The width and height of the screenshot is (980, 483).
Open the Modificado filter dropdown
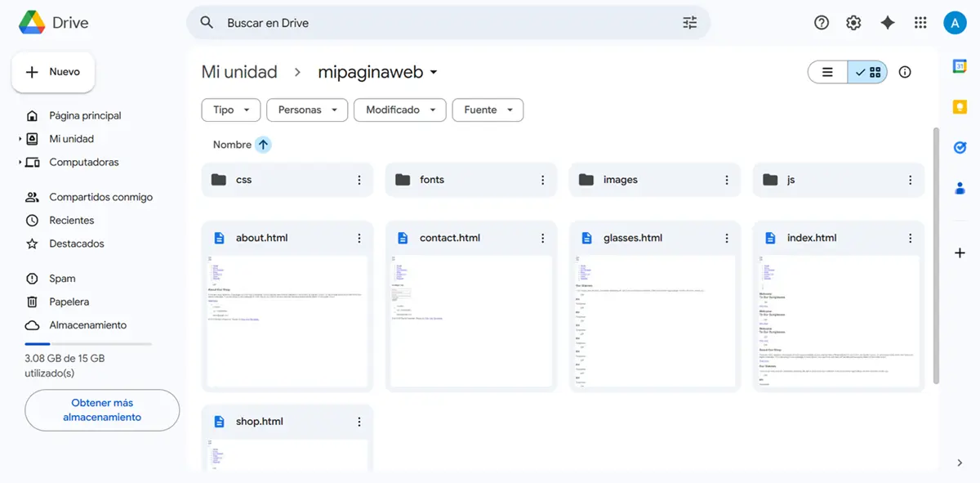point(400,110)
